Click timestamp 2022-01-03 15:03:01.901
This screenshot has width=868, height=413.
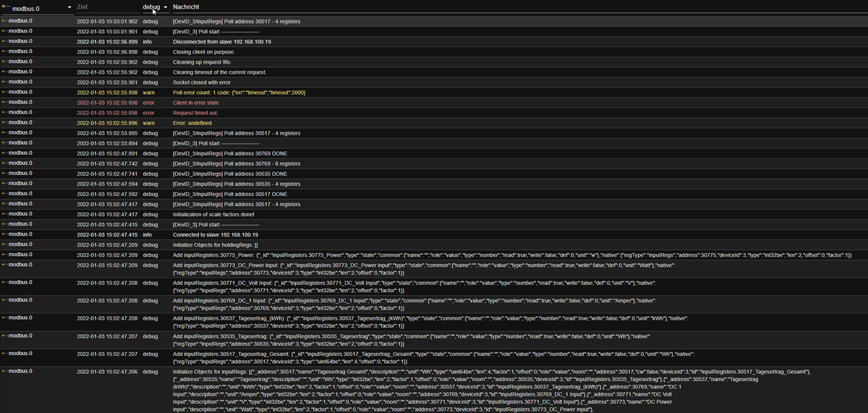tap(107, 32)
